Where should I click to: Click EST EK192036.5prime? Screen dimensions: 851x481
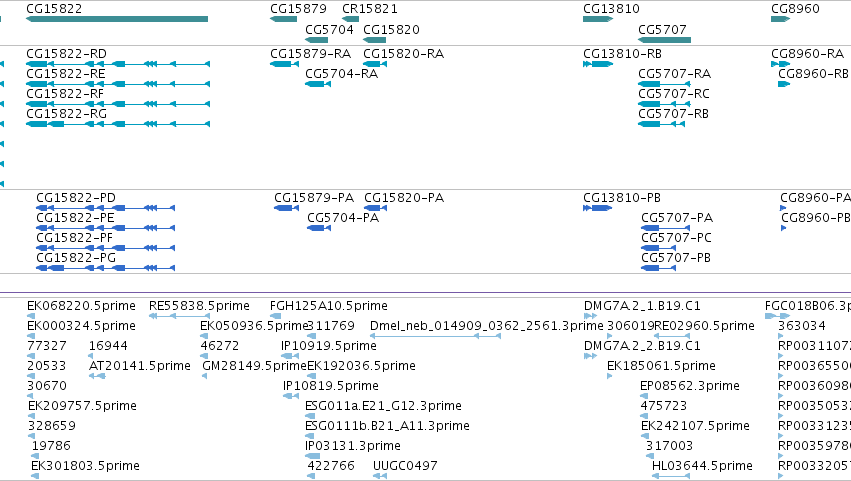(x=311, y=376)
